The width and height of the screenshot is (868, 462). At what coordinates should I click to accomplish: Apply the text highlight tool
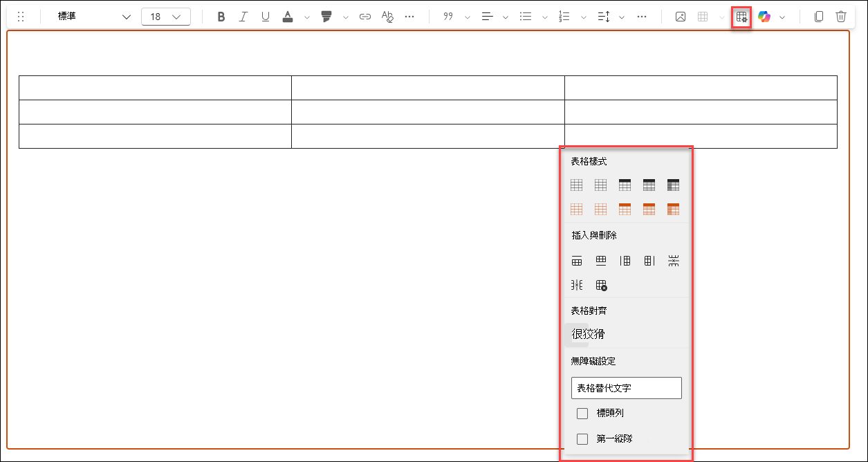coord(326,17)
